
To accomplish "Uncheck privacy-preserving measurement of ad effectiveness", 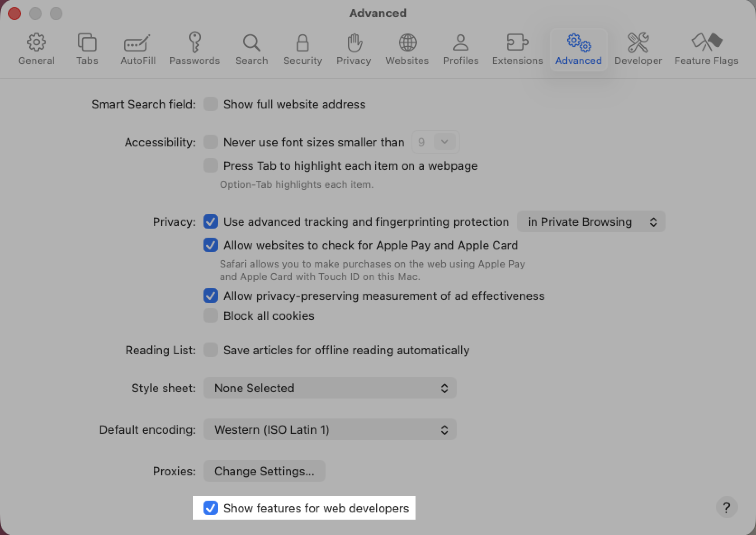I will (x=211, y=296).
